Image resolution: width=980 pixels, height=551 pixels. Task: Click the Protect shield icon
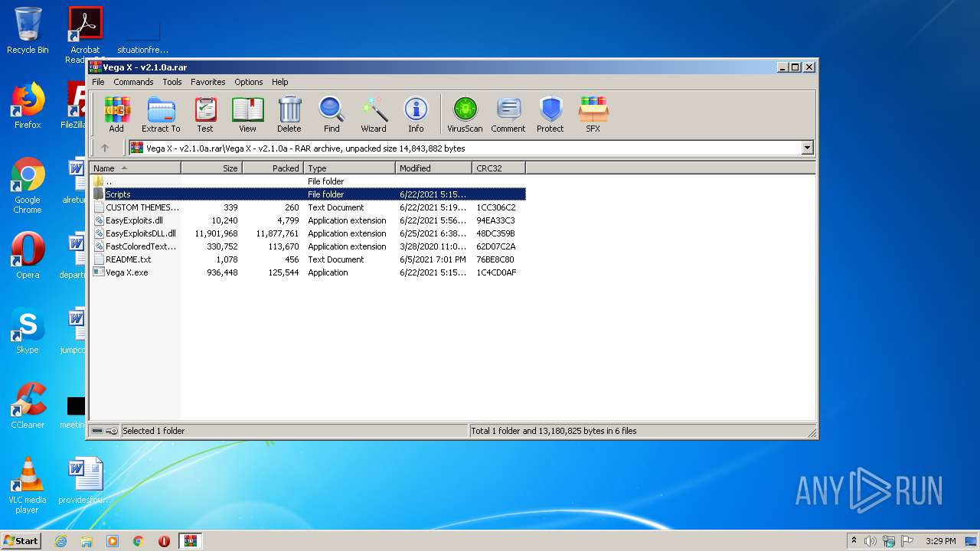[550, 115]
